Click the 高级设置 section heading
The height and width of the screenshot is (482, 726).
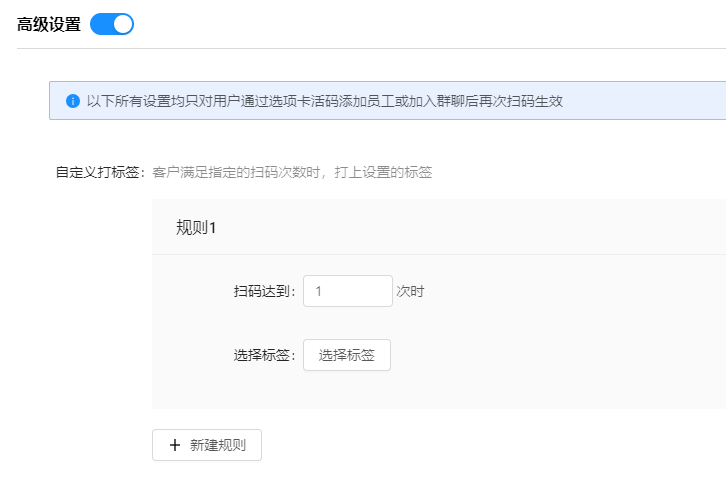pos(49,25)
